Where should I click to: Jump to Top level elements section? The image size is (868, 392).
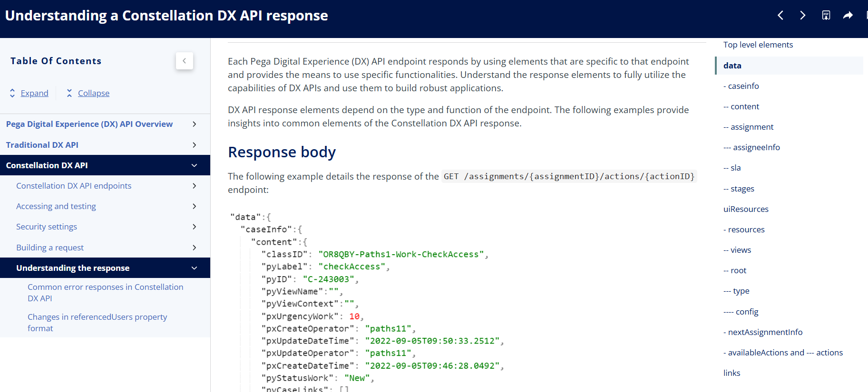tap(758, 45)
